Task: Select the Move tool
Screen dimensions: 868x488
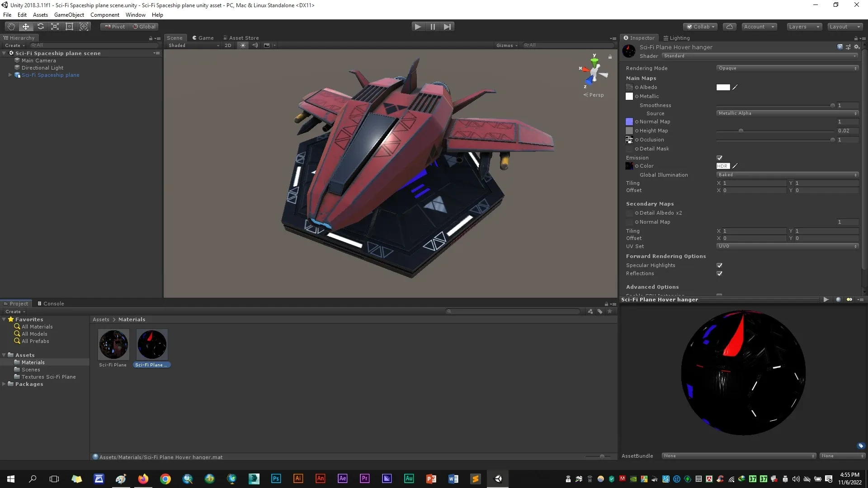Action: 26,27
